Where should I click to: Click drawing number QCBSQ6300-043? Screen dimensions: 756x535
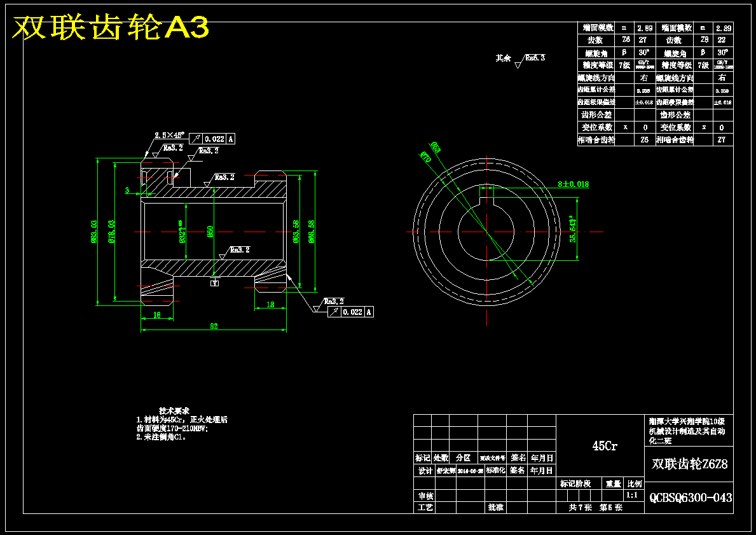691,497
